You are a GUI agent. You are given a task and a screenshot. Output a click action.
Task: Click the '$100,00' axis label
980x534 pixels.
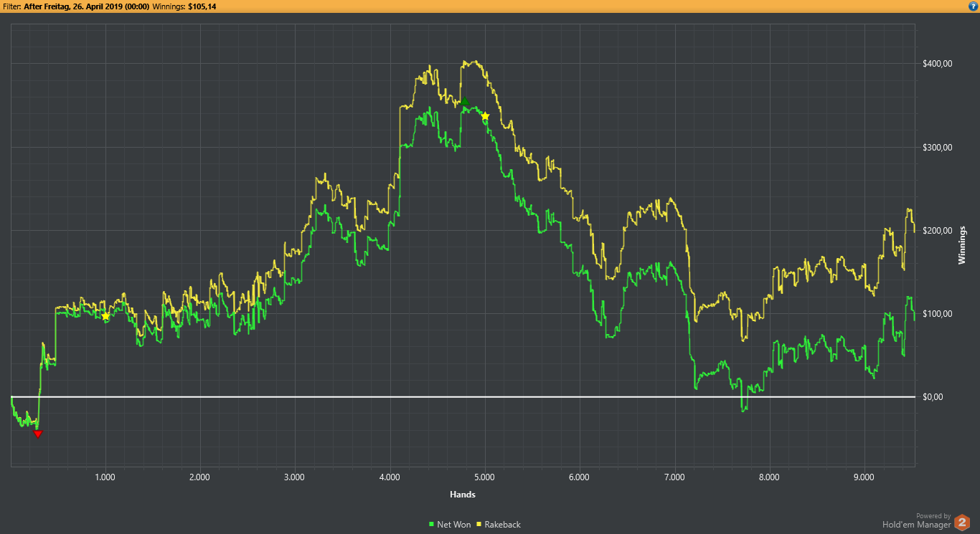pyautogui.click(x=938, y=313)
